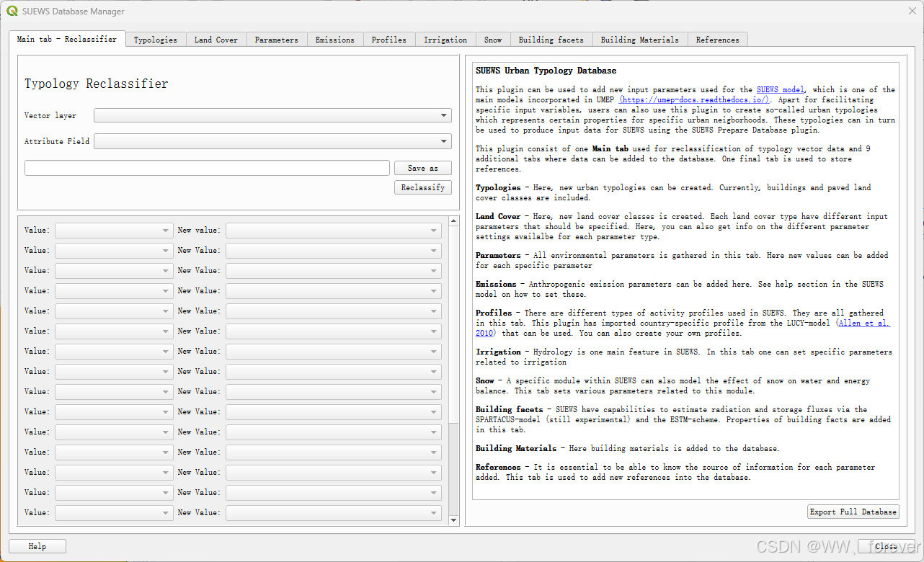
Task: Go to the Land Cover tab
Action: point(216,40)
